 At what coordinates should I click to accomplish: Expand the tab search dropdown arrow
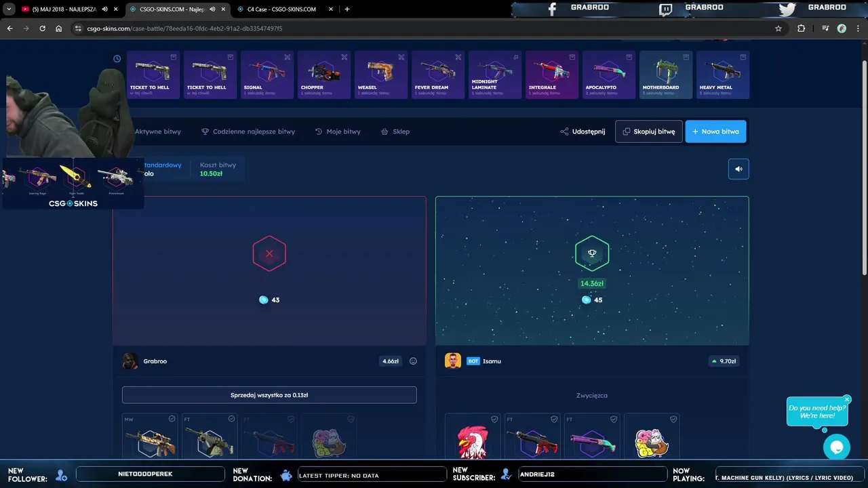[9, 9]
